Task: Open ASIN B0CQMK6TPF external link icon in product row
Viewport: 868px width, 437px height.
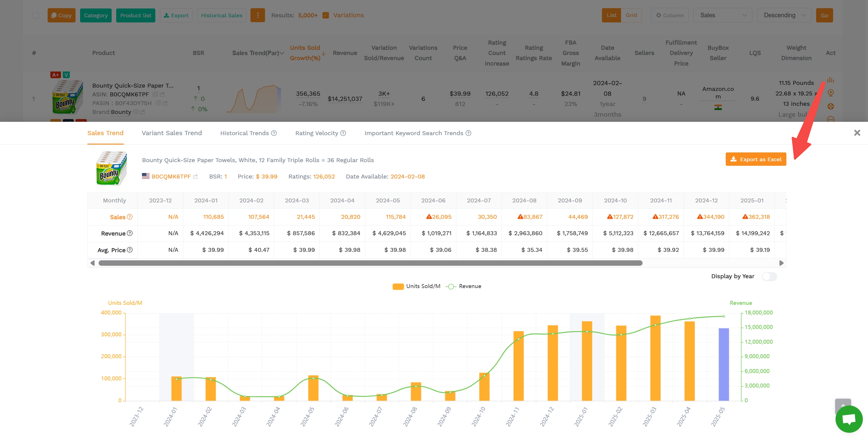Action: (x=162, y=94)
